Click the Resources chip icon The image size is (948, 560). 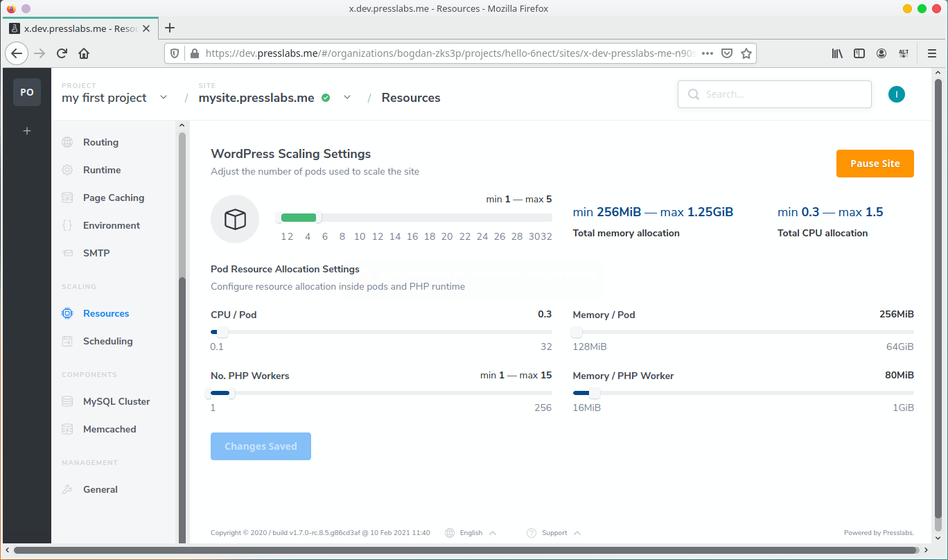(67, 313)
